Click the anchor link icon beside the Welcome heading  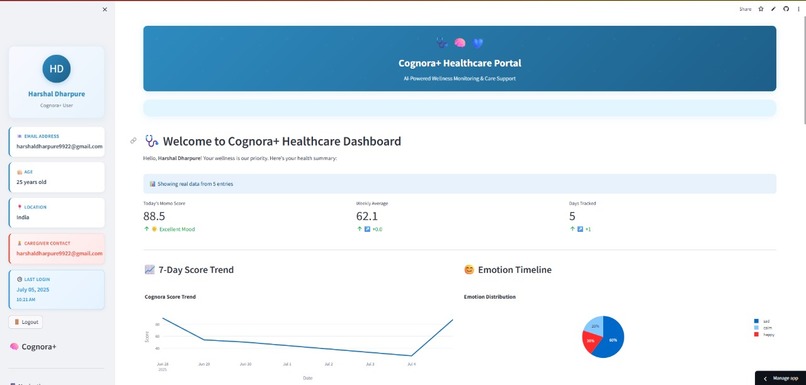tap(134, 140)
